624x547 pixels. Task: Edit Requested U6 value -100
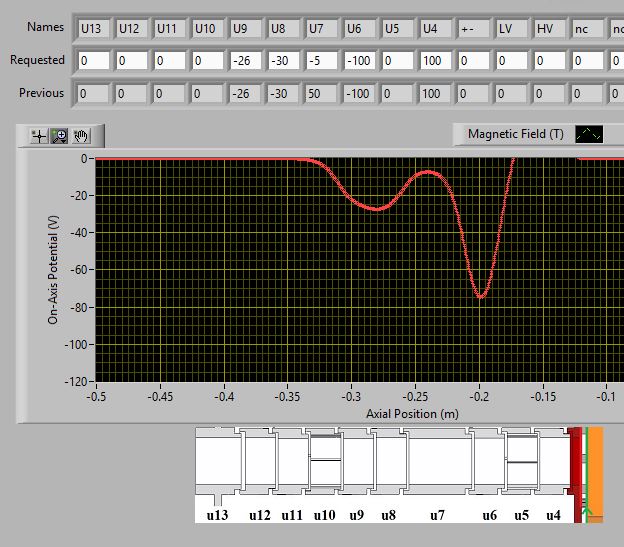pos(360,60)
